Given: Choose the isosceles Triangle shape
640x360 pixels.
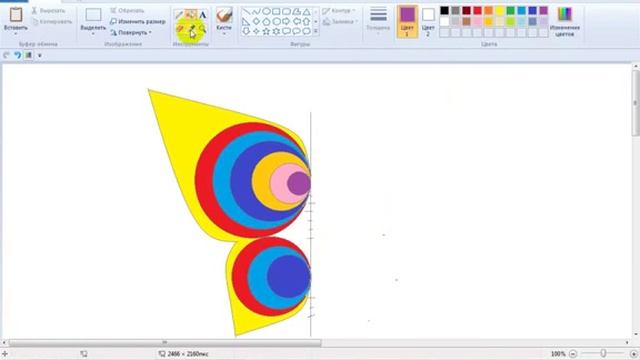Looking at the screenshot, I should [x=306, y=11].
